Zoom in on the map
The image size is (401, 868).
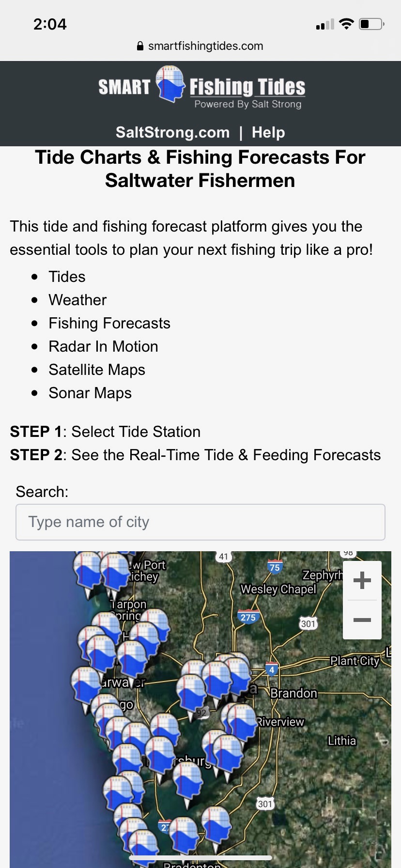coord(362,580)
